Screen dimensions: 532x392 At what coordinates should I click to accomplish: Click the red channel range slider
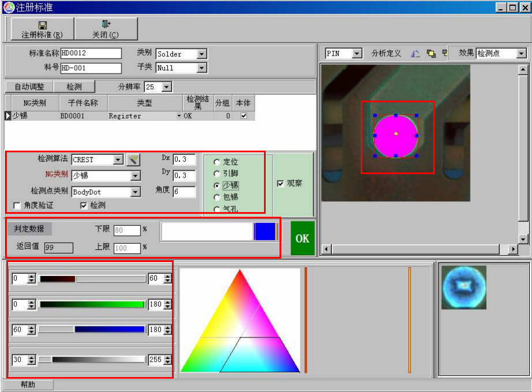[93, 279]
